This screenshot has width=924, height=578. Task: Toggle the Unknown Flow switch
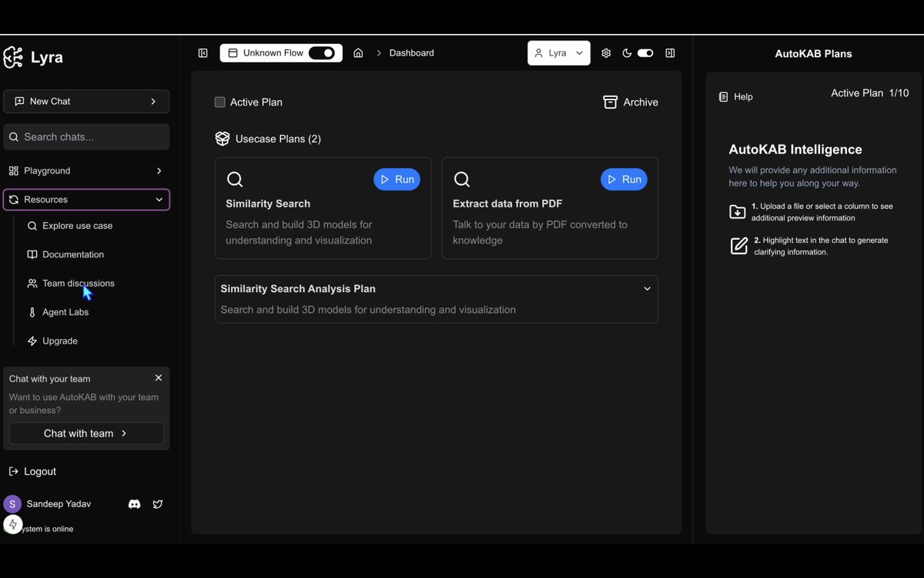[x=322, y=53]
